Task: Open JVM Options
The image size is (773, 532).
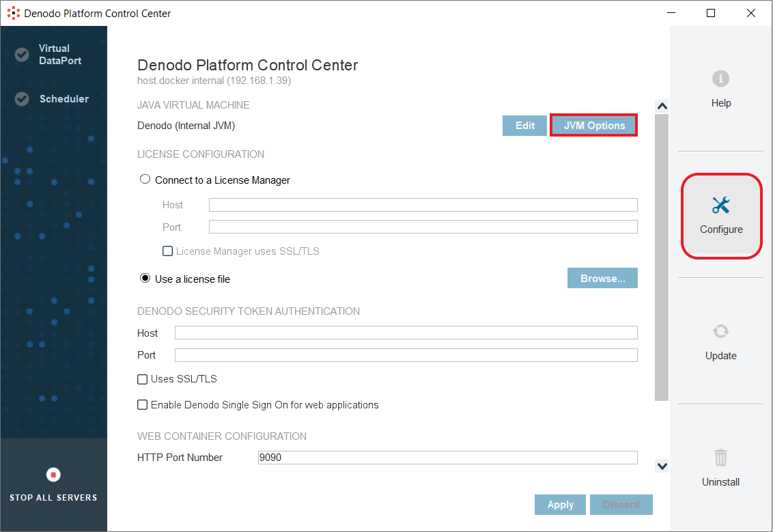Action: 594,125
